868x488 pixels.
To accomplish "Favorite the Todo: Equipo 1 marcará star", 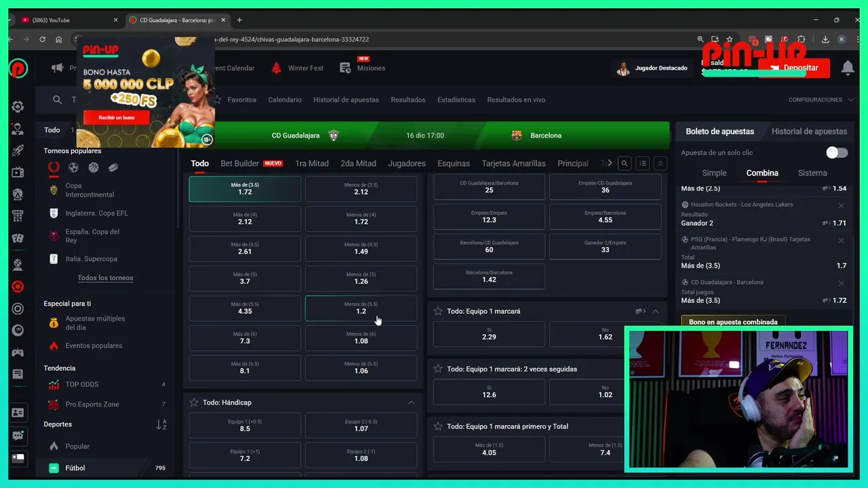I will [438, 311].
